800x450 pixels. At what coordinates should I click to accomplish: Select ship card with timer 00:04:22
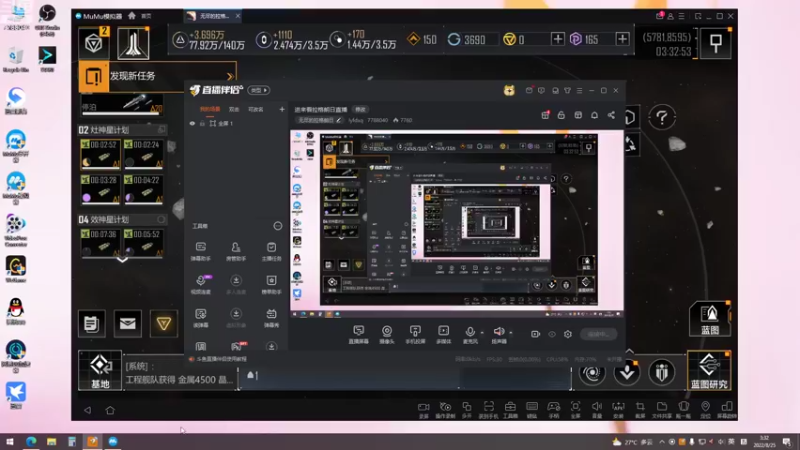[144, 189]
